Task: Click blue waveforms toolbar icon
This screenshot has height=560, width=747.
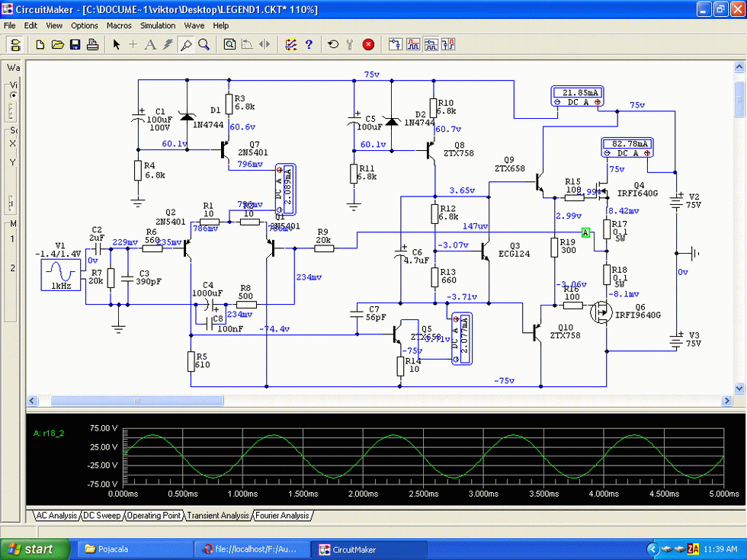Action: point(431,45)
